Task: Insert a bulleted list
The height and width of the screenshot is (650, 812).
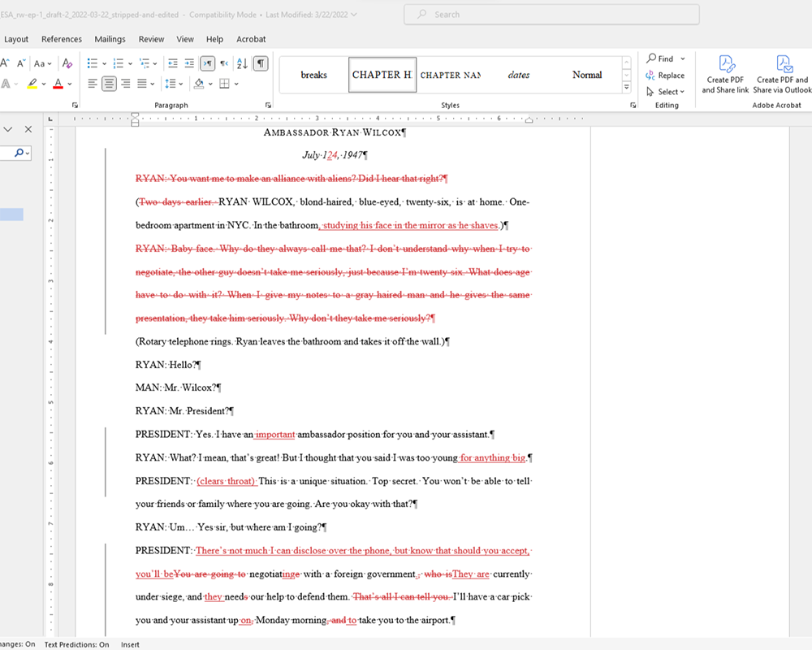Action: pos(93,63)
